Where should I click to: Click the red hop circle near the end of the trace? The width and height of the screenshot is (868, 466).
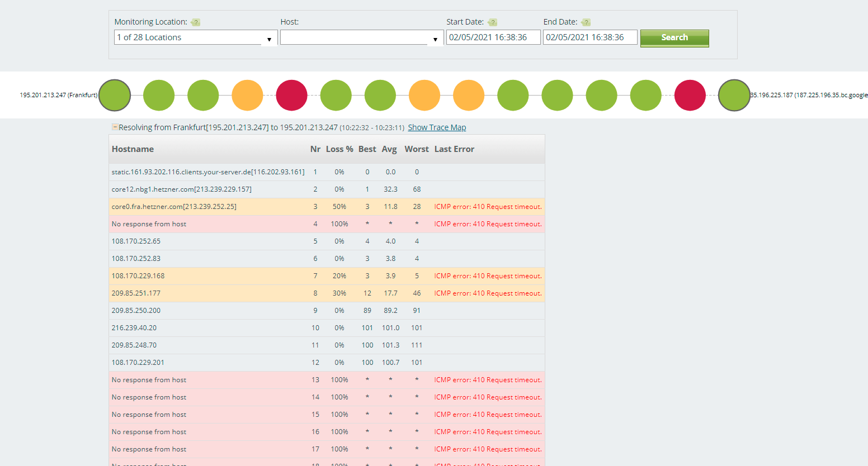[x=690, y=95]
